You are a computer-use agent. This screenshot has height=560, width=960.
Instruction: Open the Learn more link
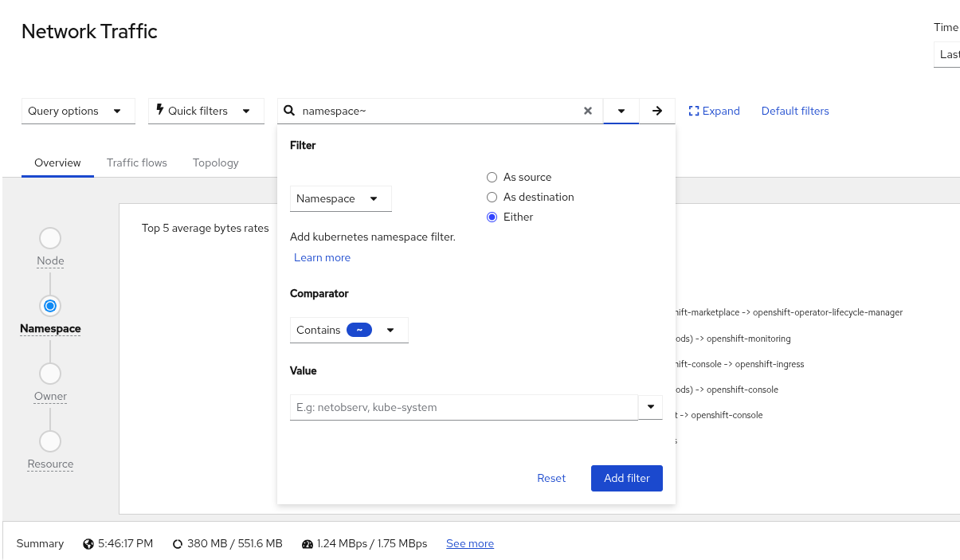coord(322,257)
